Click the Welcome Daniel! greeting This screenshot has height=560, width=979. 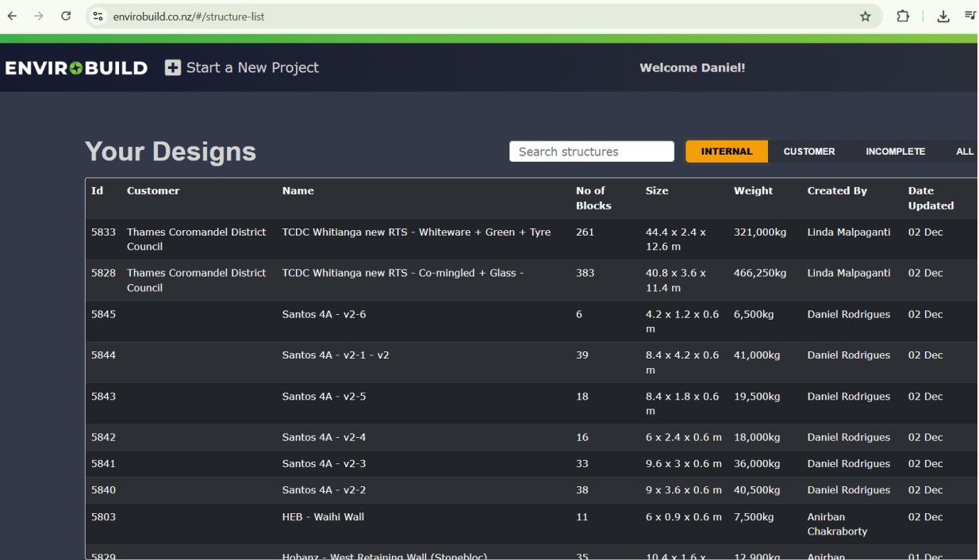[x=693, y=68]
